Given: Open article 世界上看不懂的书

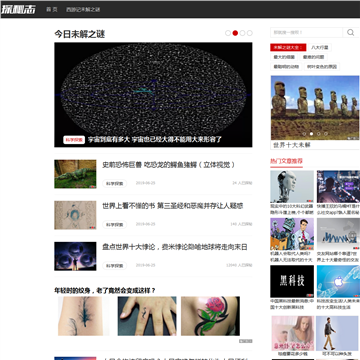Looking at the screenshot, I should pos(173,206).
